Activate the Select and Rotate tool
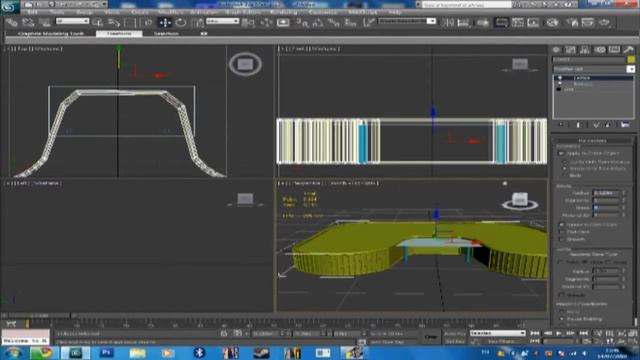Viewport: 640px width, 360px height. click(x=181, y=22)
